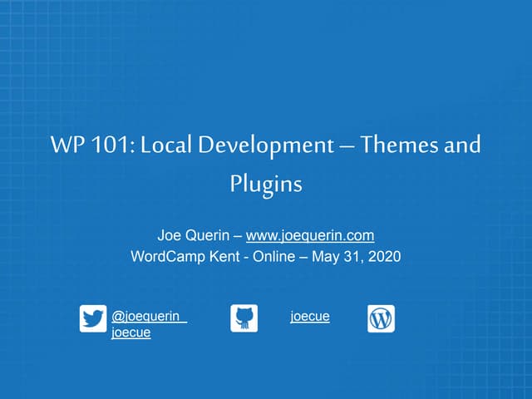This screenshot has width=532, height=399.
Task: Open the @joequerin Twitter handle link
Action: pos(149,317)
